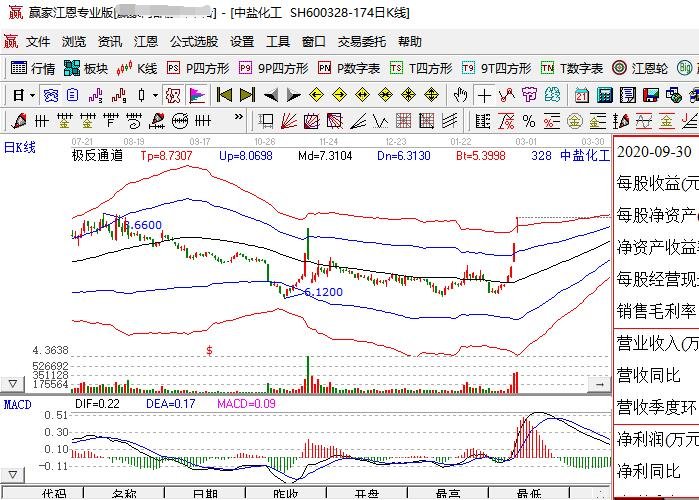The height and width of the screenshot is (500, 699).
Task: Click the teal cloud-shaped icon
Action: (x=552, y=95)
